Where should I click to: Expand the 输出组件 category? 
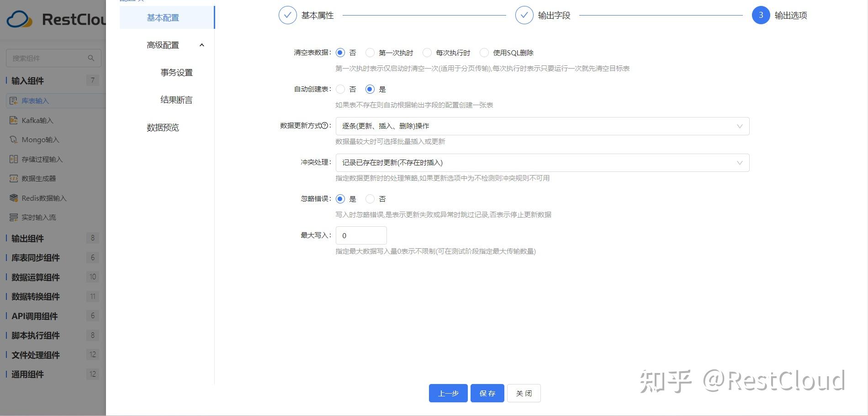(27, 239)
